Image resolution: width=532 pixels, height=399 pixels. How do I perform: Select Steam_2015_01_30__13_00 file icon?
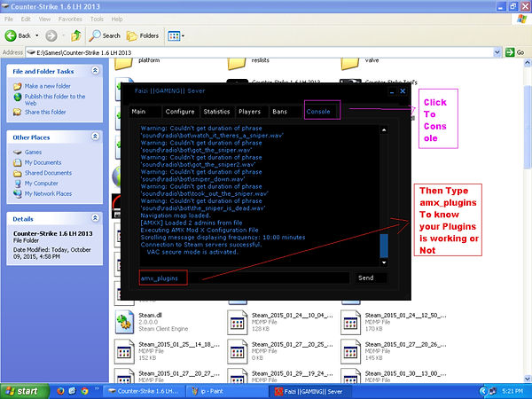point(350,376)
